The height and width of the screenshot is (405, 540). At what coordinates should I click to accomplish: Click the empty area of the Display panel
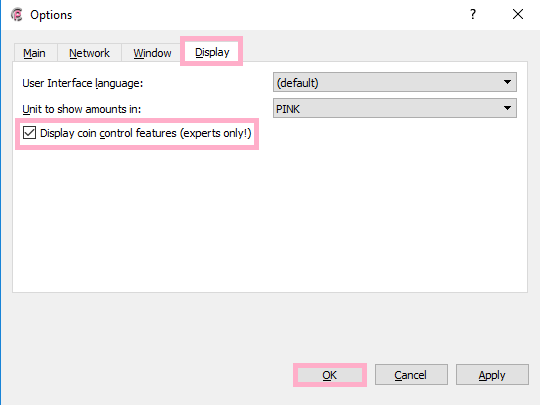point(270,220)
